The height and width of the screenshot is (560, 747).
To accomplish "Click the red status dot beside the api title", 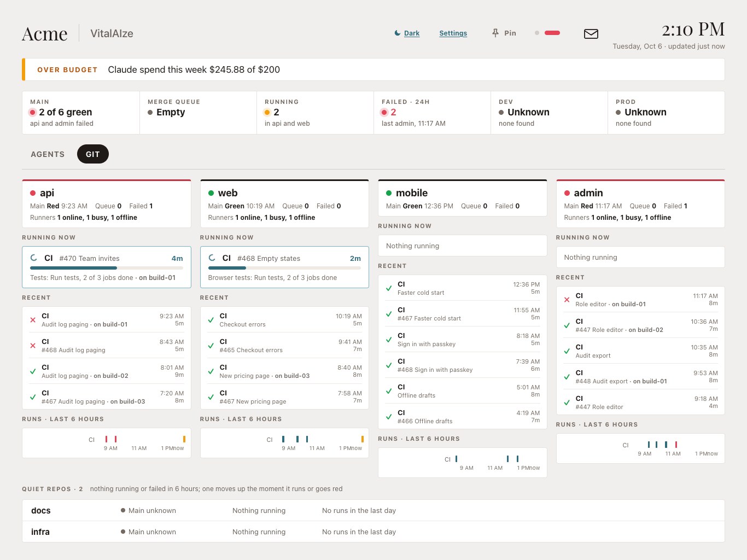I will coord(33,193).
